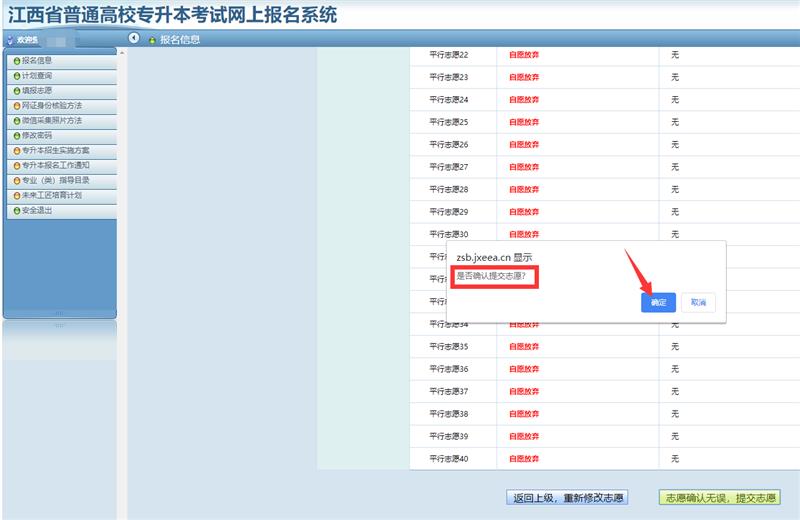Open 网证身份核验方法 in the sidebar

[x=62, y=106]
